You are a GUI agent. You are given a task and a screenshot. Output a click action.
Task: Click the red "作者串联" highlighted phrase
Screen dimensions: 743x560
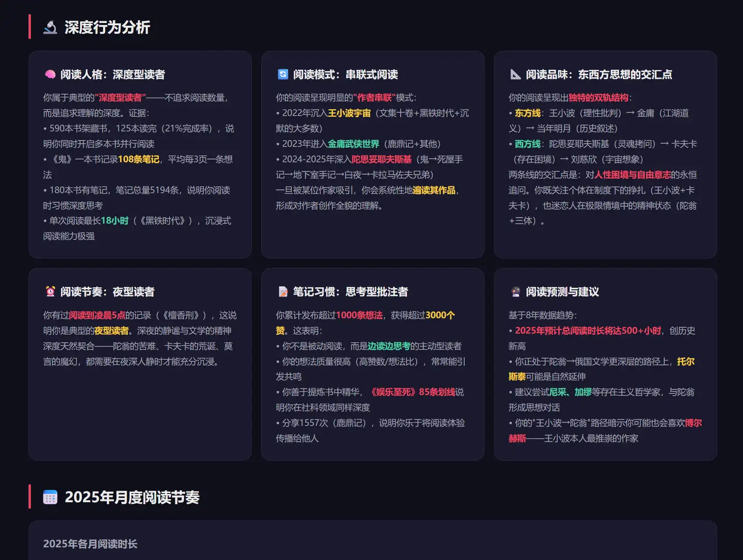[375, 97]
